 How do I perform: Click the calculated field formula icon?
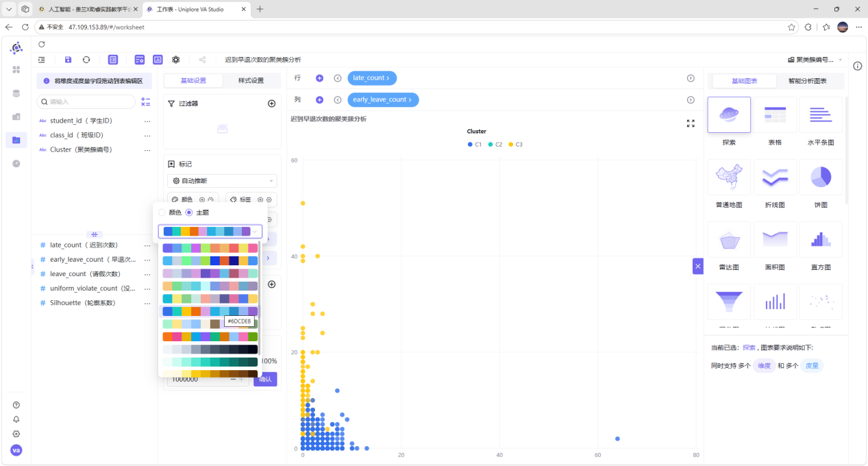(145, 101)
